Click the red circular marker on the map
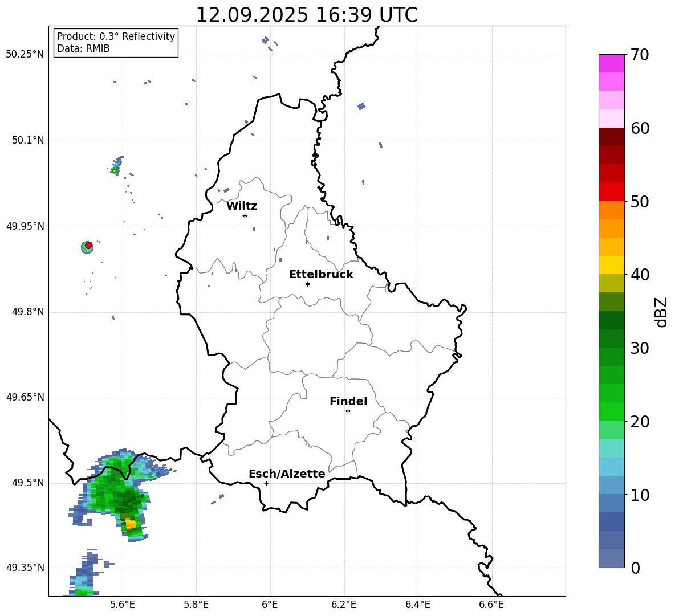675x616 pixels. coord(88,246)
